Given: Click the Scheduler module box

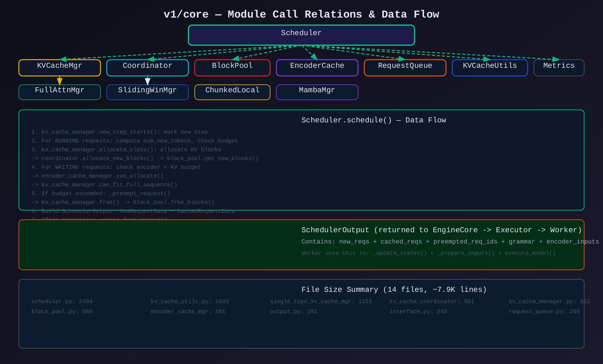Looking at the screenshot, I should [301, 35].
